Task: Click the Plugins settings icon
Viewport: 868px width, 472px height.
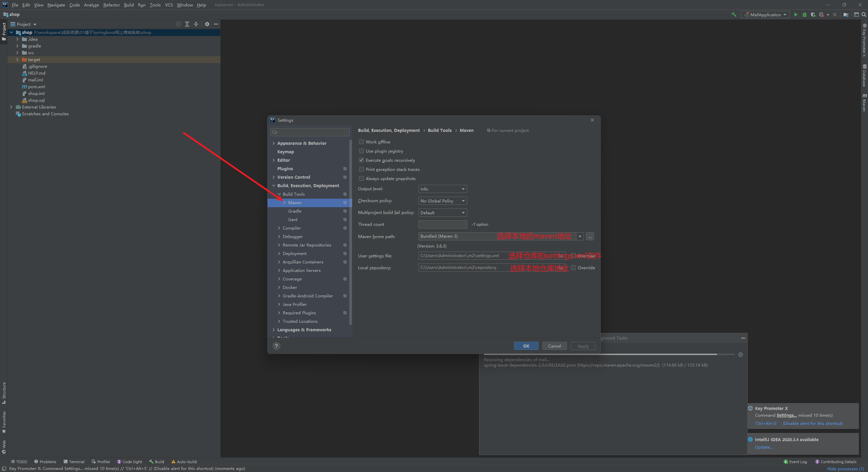Action: pyautogui.click(x=345, y=169)
